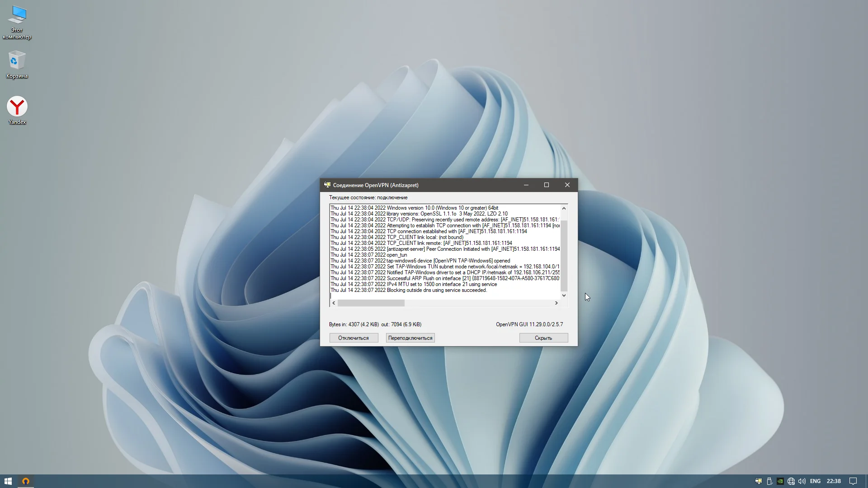Click the Отключиться button

coord(354,338)
